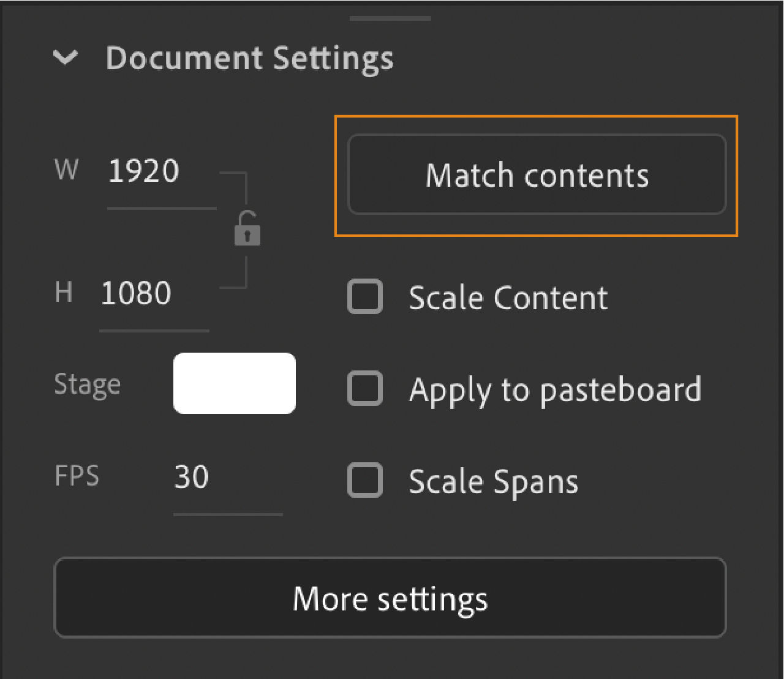Click the W width label
Viewport: 784px width, 679px height.
(66, 170)
